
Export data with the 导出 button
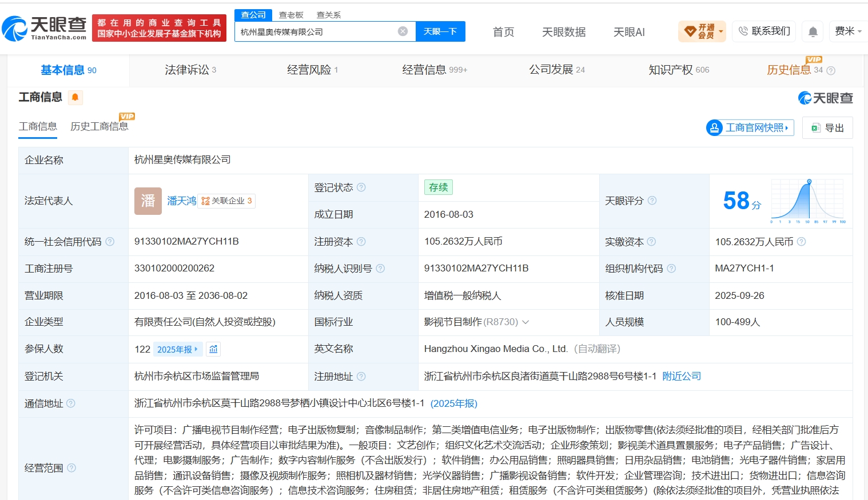point(827,128)
